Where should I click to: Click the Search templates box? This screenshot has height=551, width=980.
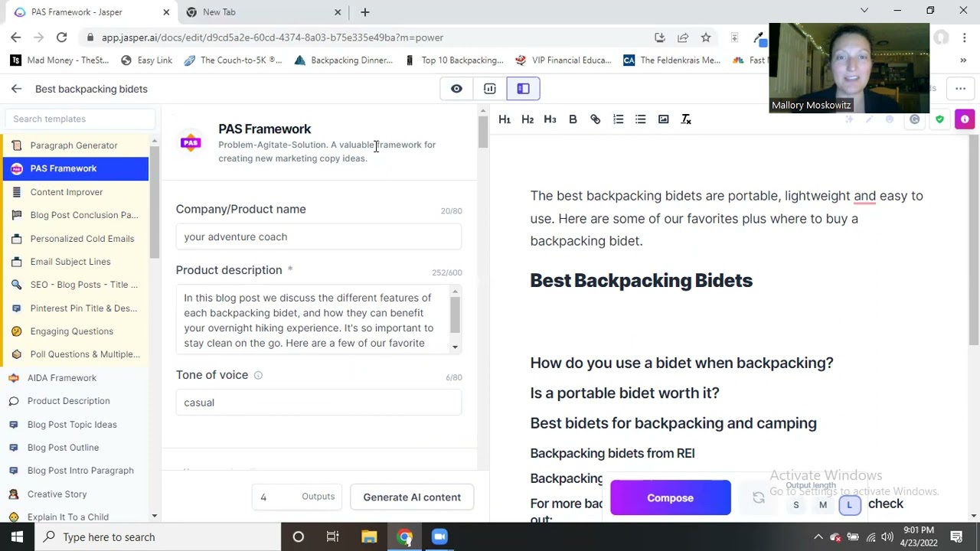coord(80,119)
